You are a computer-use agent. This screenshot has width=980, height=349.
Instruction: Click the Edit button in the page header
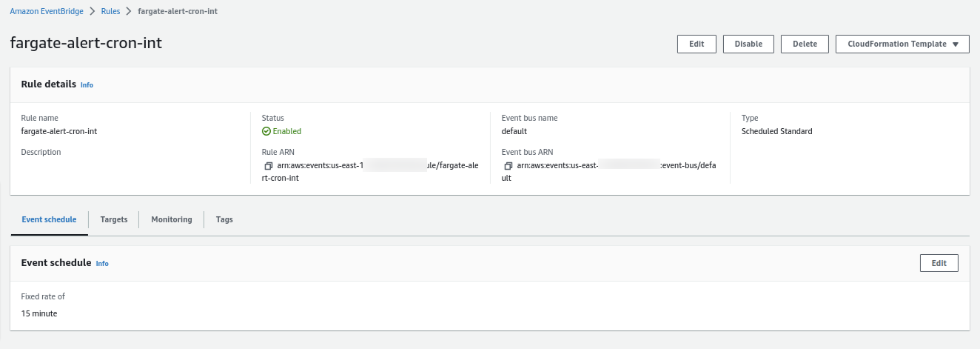coord(696,44)
